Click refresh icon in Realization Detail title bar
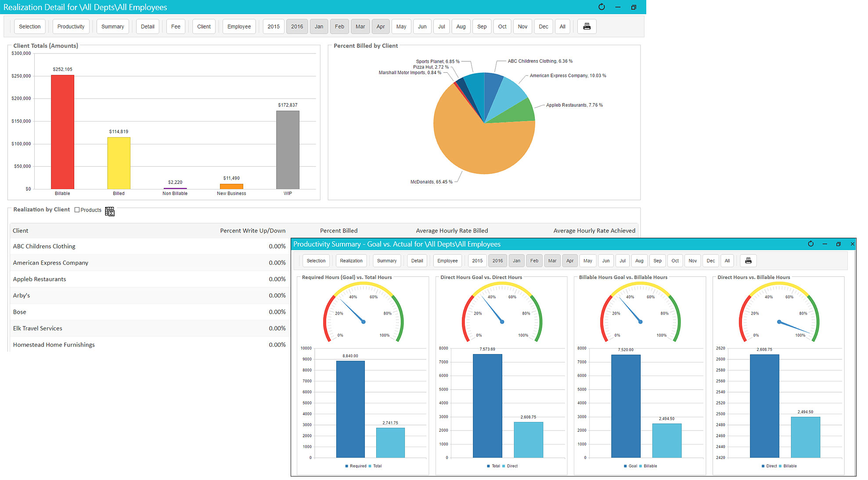This screenshot has height=480, width=868. tap(601, 7)
